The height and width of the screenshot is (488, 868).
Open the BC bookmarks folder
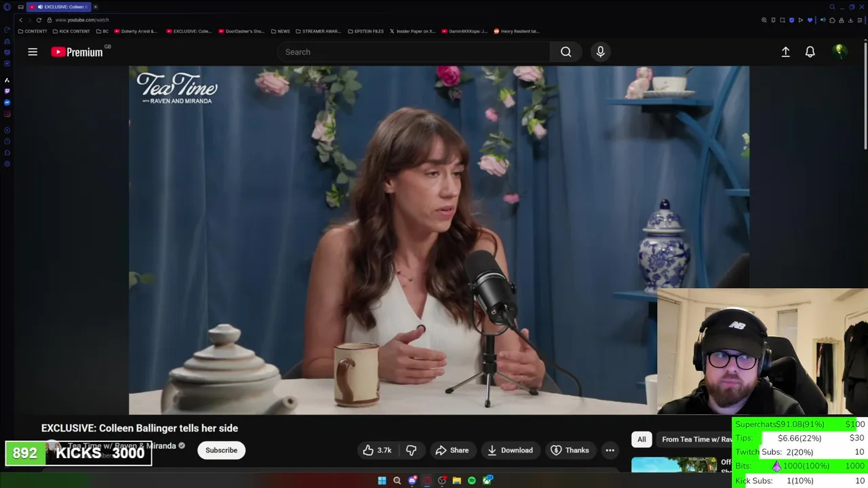coord(102,31)
